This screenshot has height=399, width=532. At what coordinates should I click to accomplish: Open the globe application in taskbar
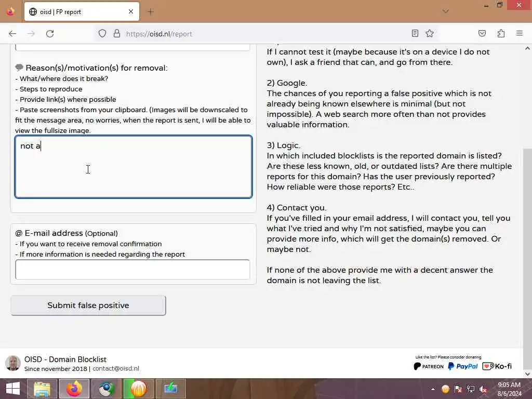[107, 389]
